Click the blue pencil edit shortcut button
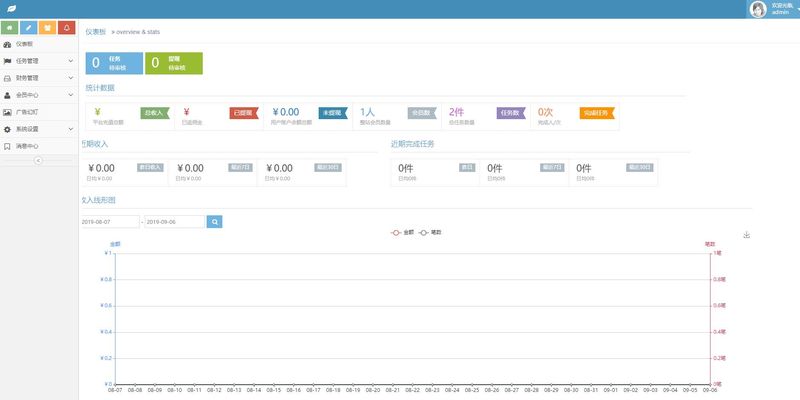The width and height of the screenshot is (800, 400). point(28,28)
